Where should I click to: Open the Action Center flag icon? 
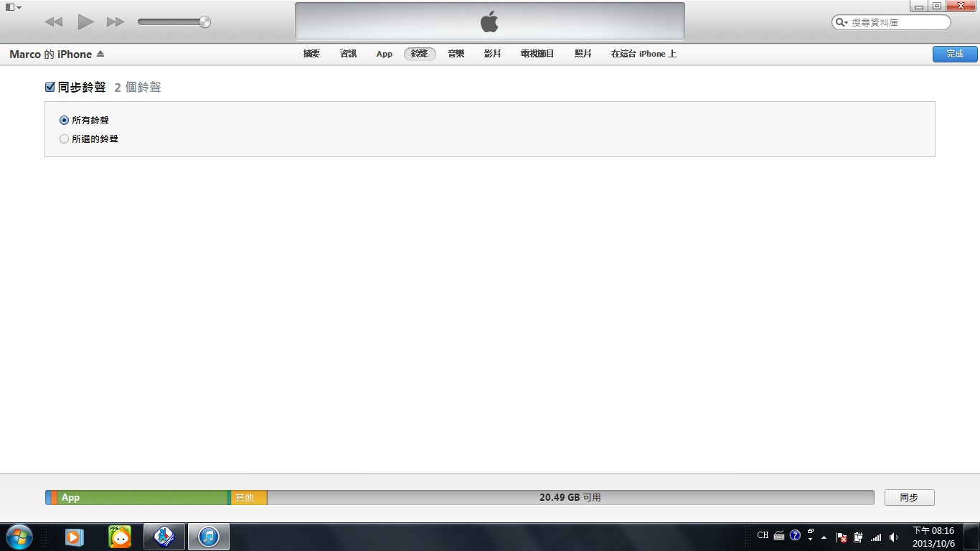842,537
